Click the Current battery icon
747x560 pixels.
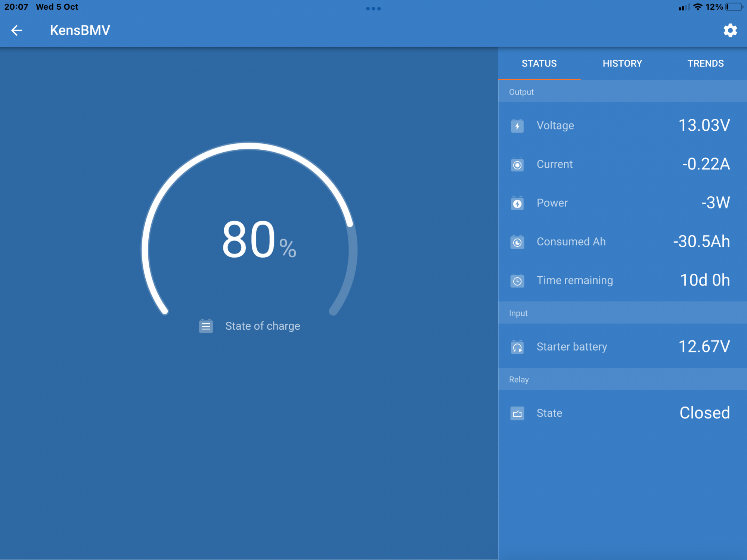pyautogui.click(x=517, y=165)
